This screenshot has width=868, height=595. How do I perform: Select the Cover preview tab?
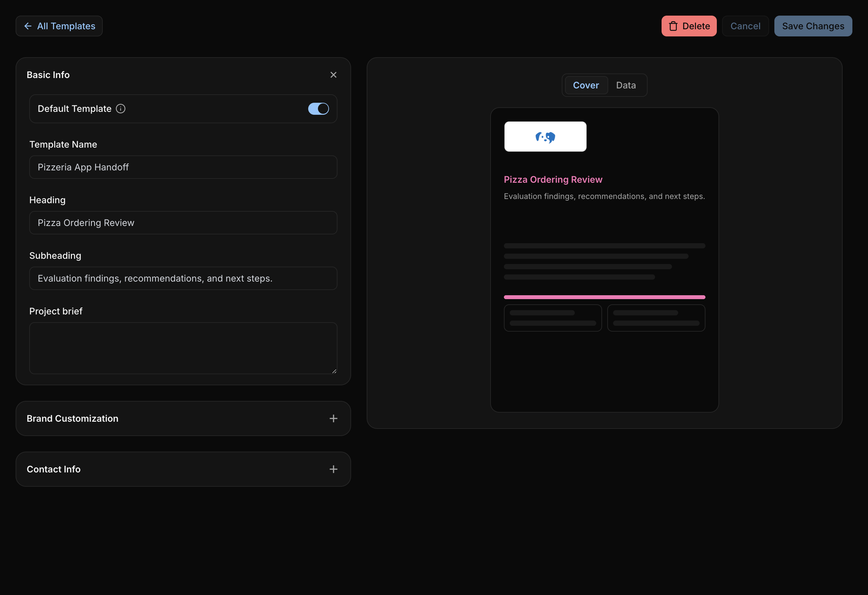point(586,85)
